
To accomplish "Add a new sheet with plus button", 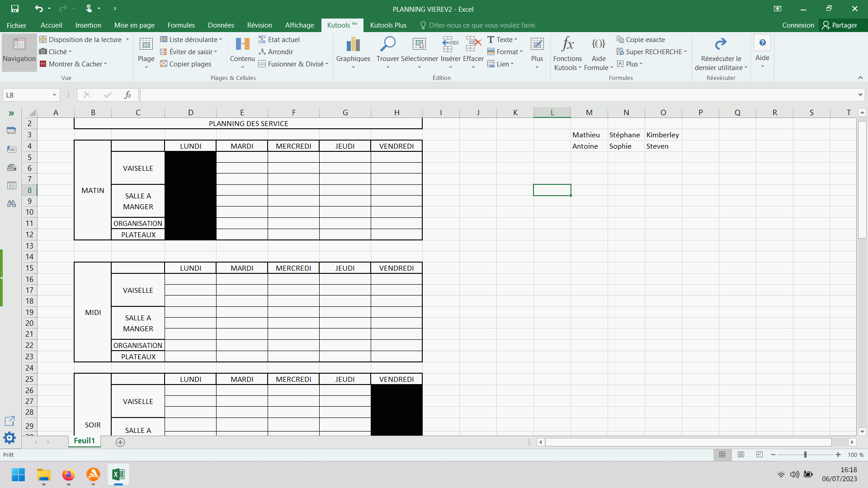I will tap(120, 442).
